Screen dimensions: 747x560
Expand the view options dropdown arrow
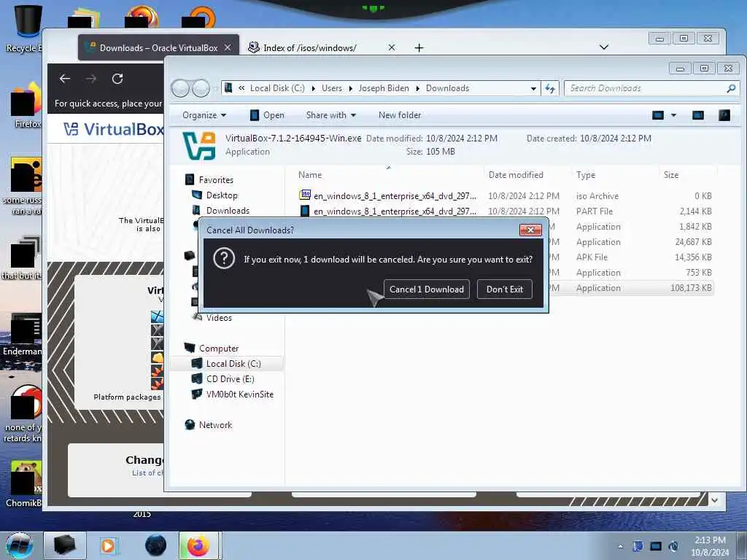673,115
